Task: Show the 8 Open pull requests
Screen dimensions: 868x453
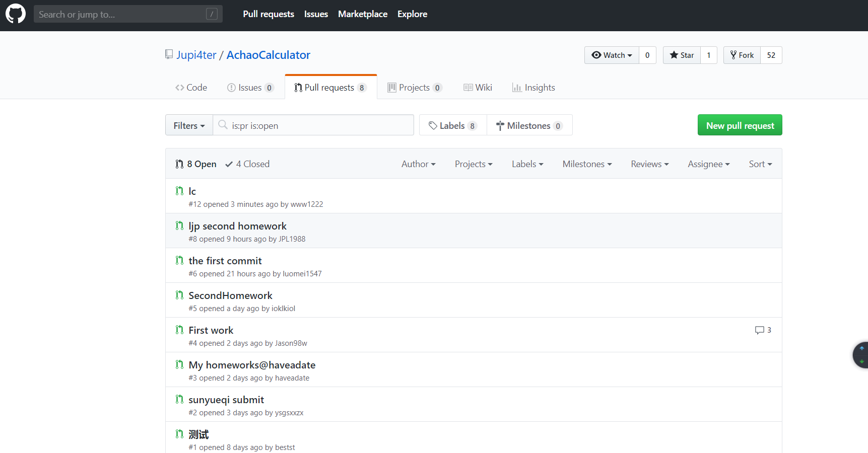Action: click(196, 164)
